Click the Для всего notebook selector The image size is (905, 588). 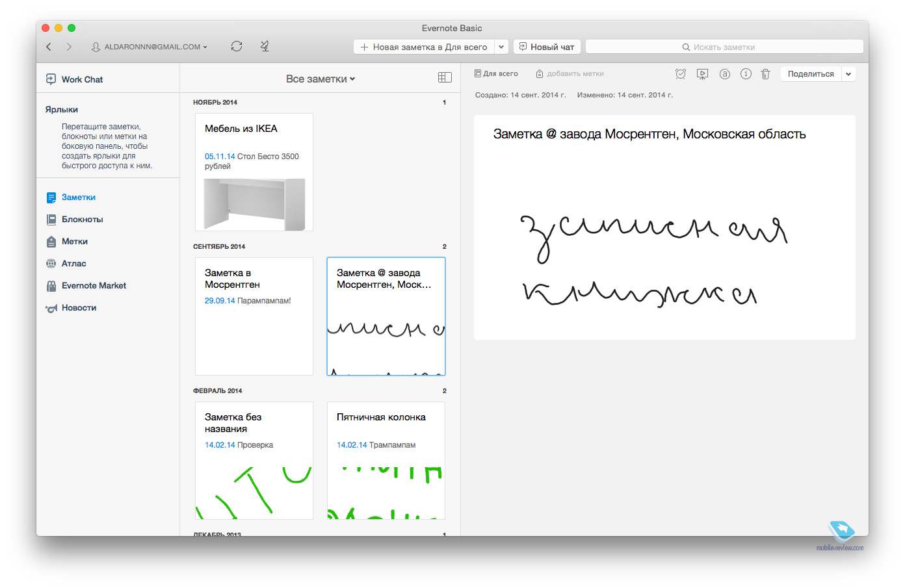click(496, 74)
